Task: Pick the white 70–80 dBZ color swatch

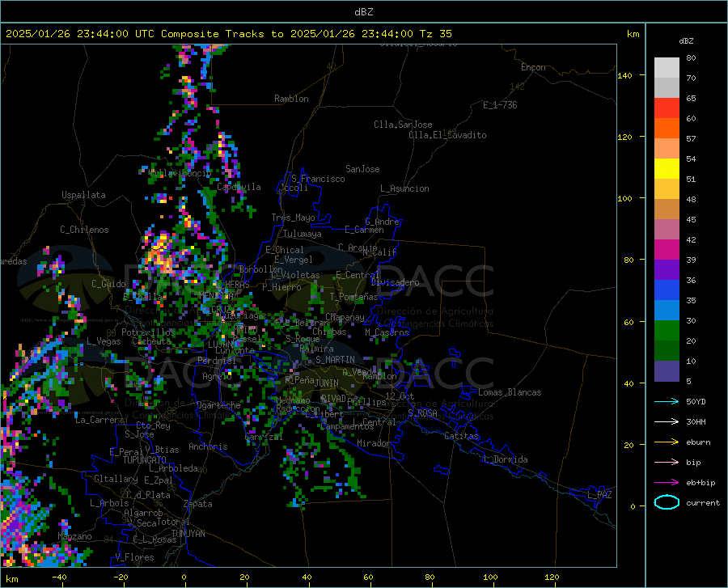Action: [x=667, y=68]
